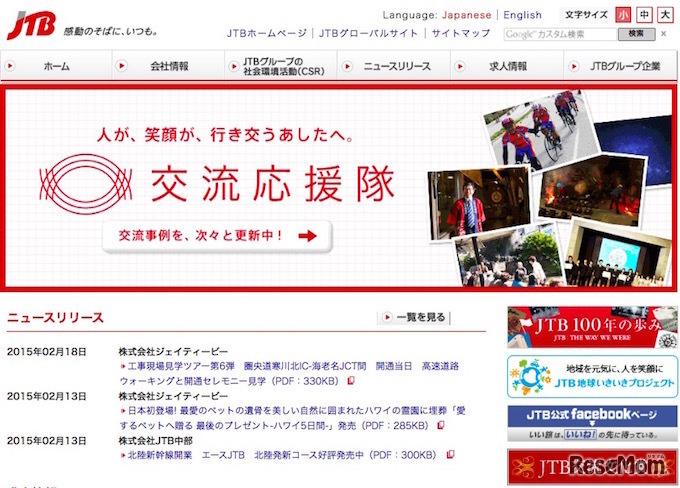Click PDF icon after 300KB news item
Viewport: 680px width, 488px height.
pos(450,455)
